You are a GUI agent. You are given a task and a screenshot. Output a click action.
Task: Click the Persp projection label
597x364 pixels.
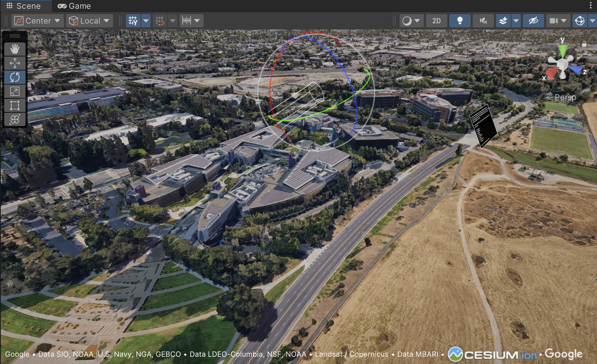coord(565,98)
